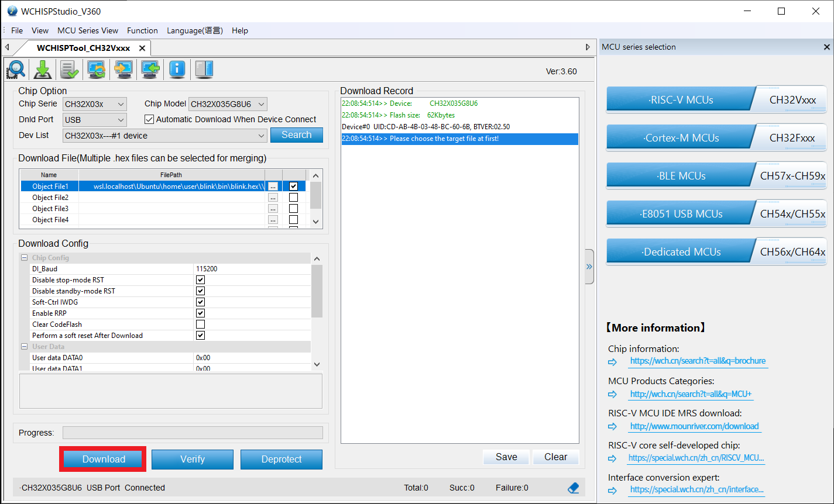Screen dimensions: 834x504
Task: Select the WCHISPTool_CH32Vxxx tab
Action: [x=83, y=48]
